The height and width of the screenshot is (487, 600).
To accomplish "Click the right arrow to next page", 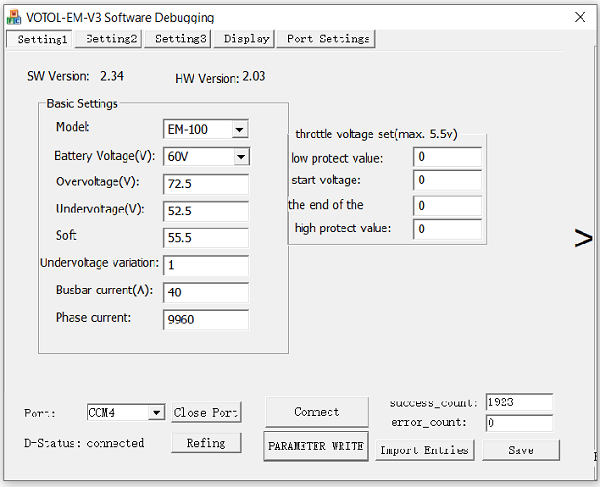I will (582, 237).
